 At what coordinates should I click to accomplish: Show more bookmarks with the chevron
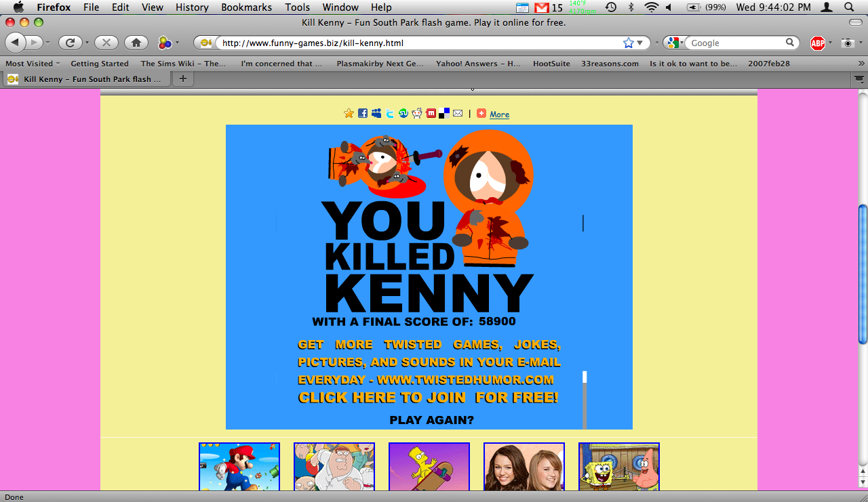tap(860, 64)
